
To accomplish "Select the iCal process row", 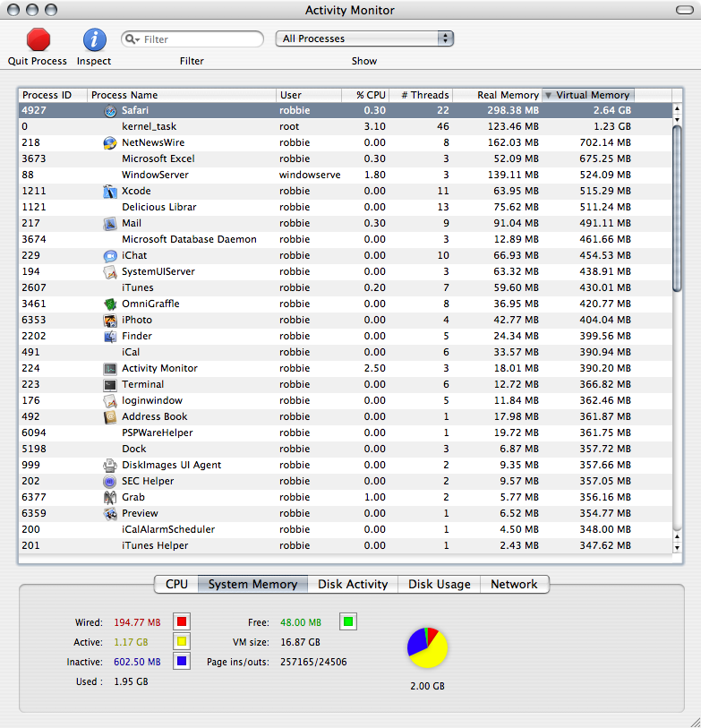I will coord(346,353).
